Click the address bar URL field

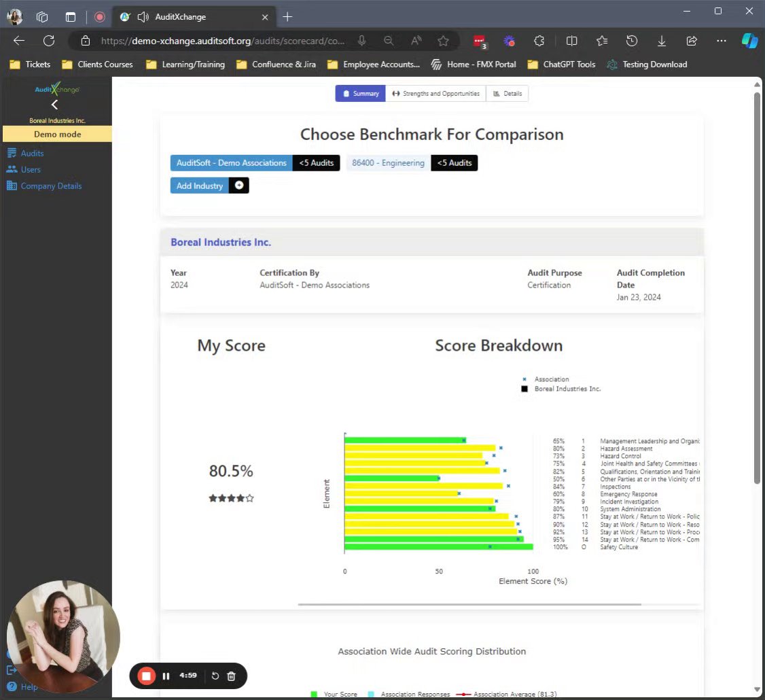point(224,41)
